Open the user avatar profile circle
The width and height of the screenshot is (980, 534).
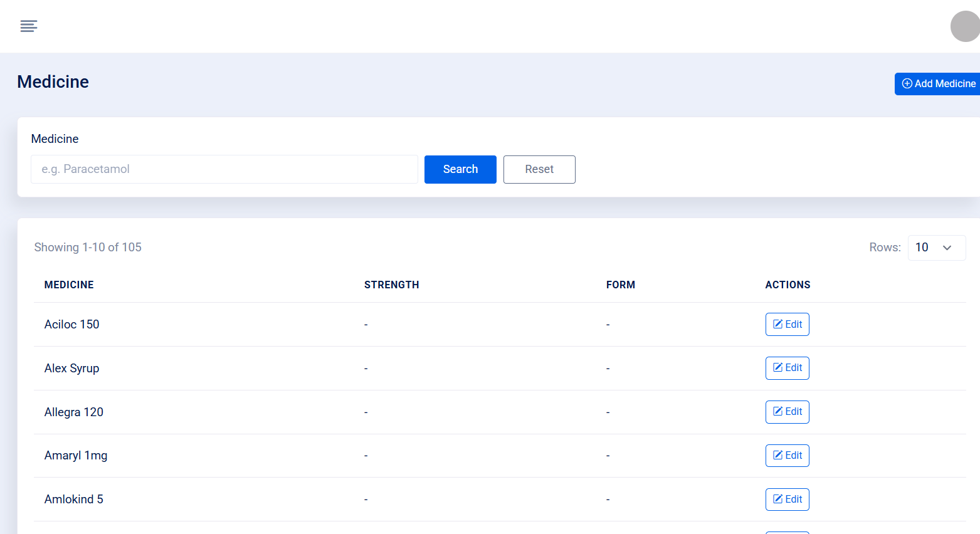click(966, 26)
